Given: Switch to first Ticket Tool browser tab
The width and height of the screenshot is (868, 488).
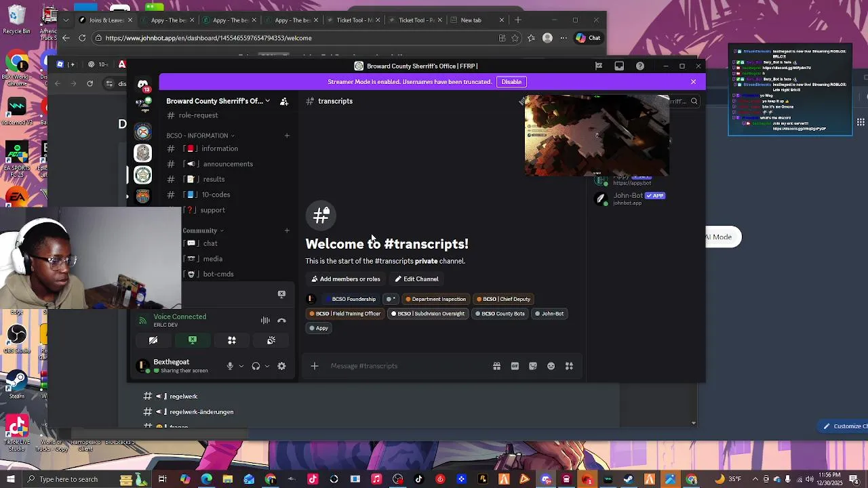Looking at the screenshot, I should click(x=353, y=20).
